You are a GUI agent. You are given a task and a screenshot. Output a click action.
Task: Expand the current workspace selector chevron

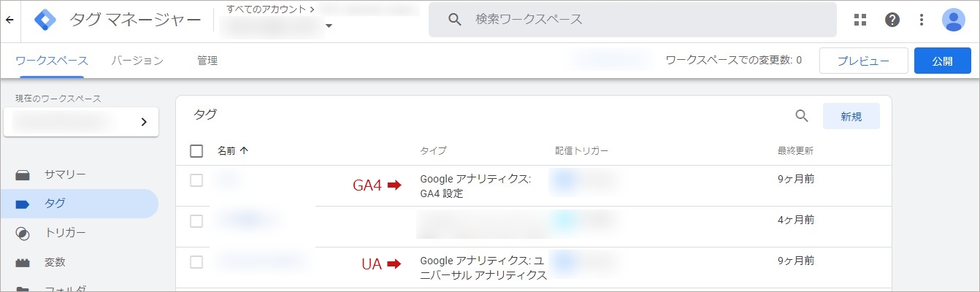(144, 122)
